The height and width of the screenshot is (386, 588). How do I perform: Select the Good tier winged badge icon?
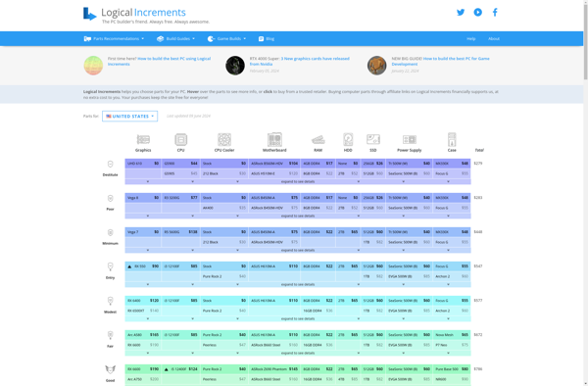(x=110, y=369)
